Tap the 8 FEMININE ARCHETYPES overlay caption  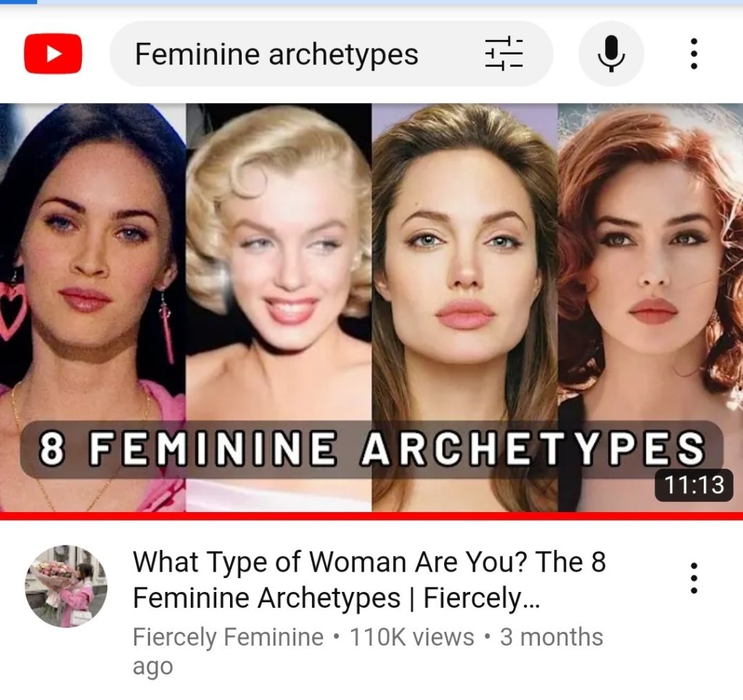(371, 448)
